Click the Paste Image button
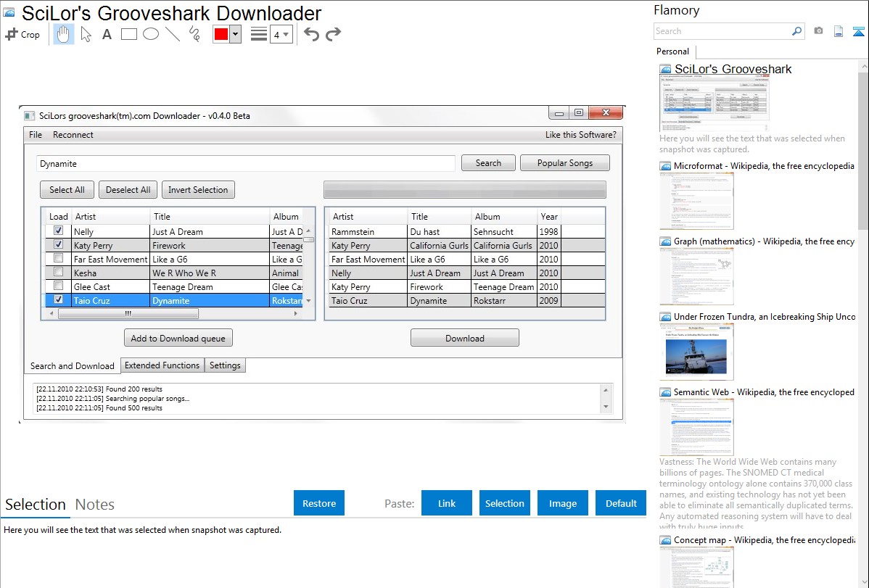Screen dimensions: 869x588 click(x=562, y=503)
